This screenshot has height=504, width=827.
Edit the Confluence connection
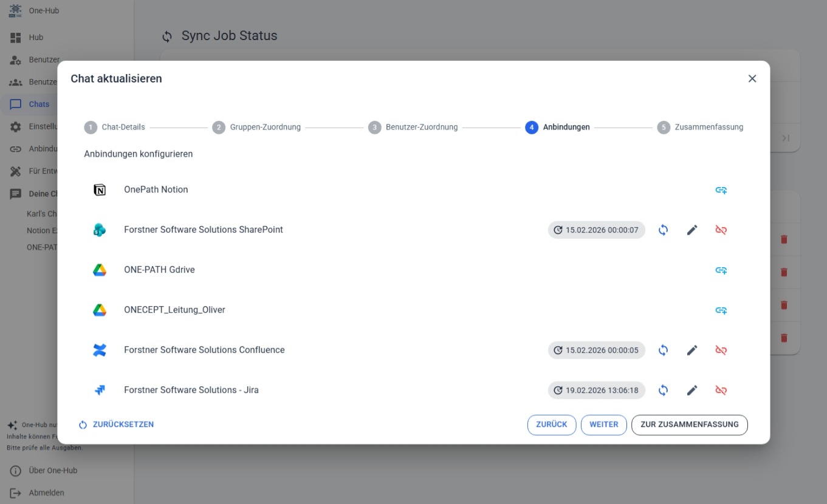coord(691,350)
